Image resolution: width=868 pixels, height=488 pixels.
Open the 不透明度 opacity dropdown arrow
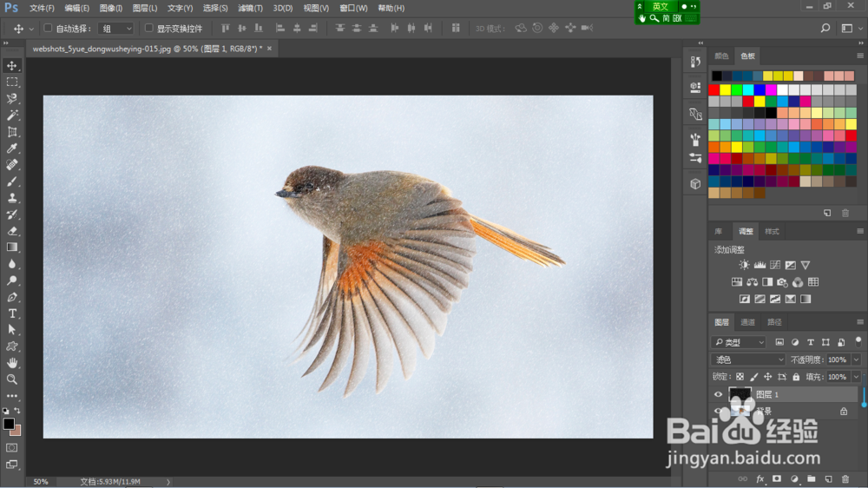857,359
